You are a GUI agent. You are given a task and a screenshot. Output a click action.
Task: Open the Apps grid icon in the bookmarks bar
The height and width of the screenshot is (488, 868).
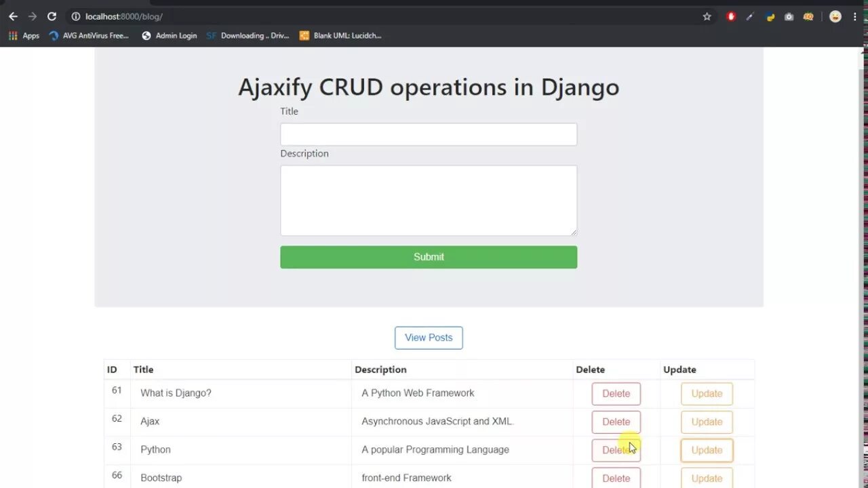pyautogui.click(x=13, y=35)
